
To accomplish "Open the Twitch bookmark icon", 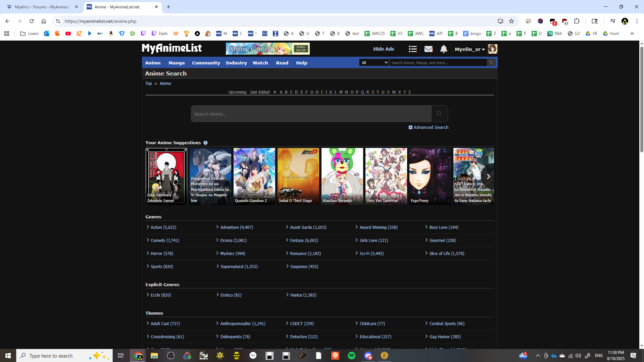I will [143, 34].
